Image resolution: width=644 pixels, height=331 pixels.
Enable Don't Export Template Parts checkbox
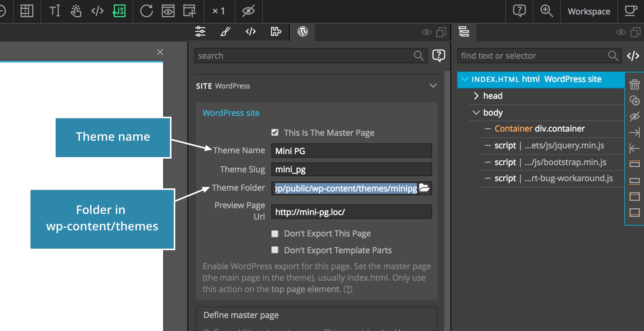(275, 250)
